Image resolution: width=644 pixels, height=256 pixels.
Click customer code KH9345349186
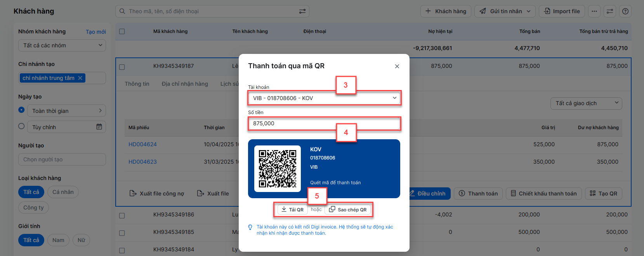point(174,214)
